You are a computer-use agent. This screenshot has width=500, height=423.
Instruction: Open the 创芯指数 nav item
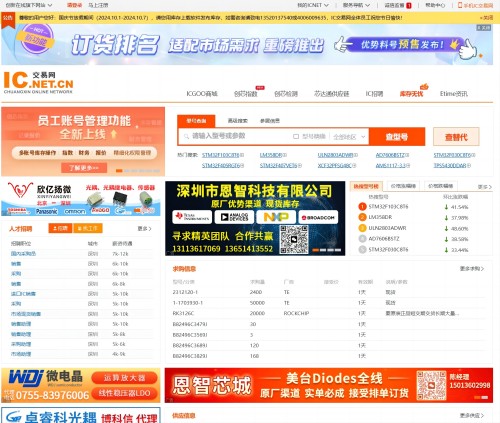click(246, 94)
